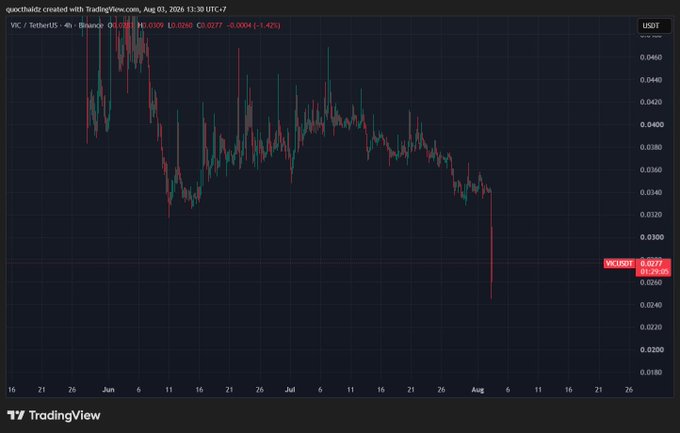
Task: Click the 0.0180 price axis label
Action: pyautogui.click(x=651, y=372)
